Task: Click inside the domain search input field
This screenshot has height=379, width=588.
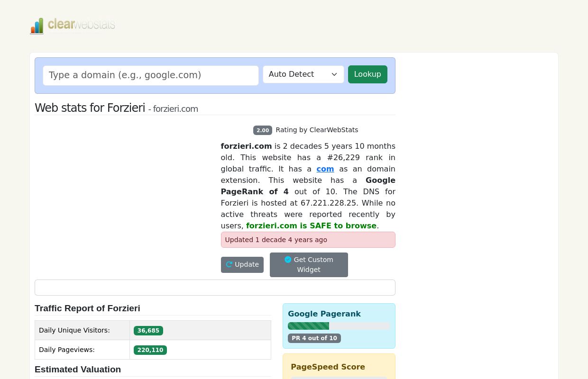Action: pos(151,75)
